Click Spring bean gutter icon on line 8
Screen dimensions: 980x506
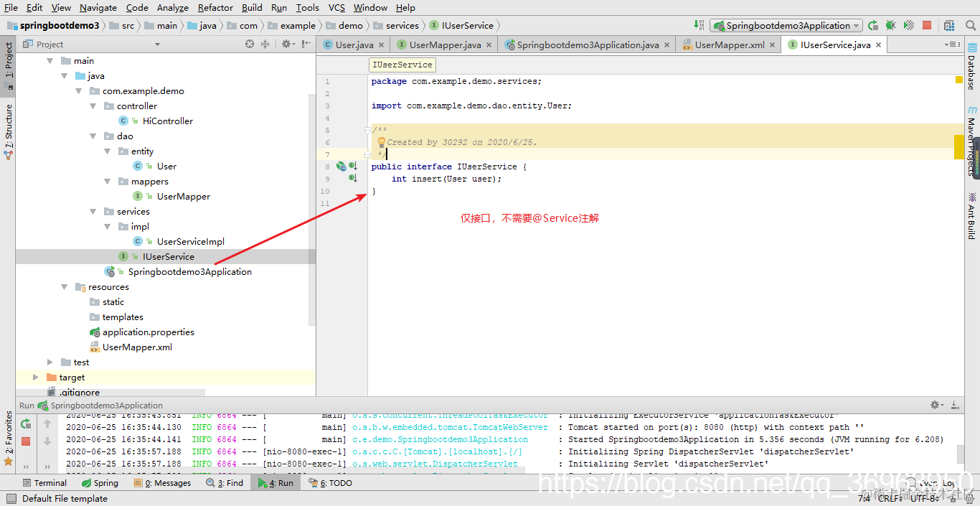coord(341,167)
